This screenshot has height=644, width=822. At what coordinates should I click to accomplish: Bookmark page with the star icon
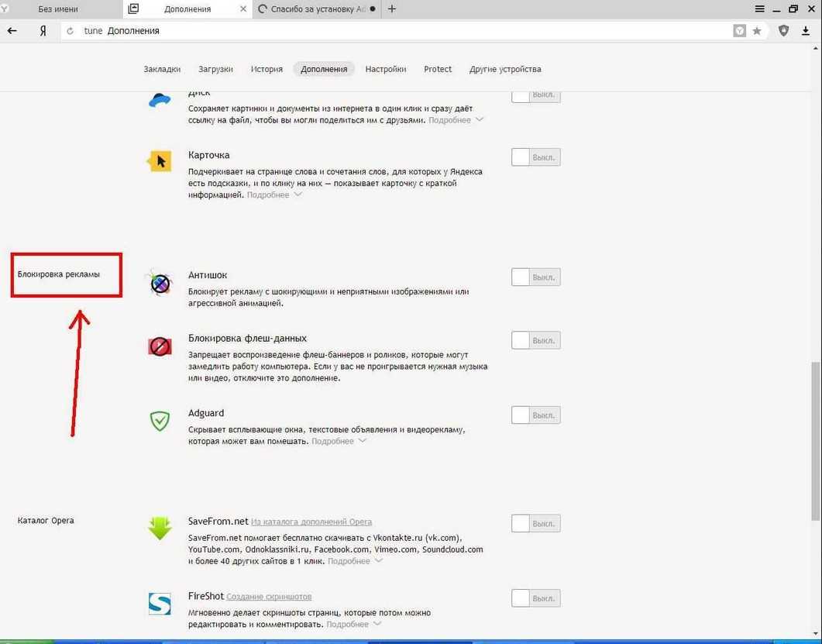(757, 30)
